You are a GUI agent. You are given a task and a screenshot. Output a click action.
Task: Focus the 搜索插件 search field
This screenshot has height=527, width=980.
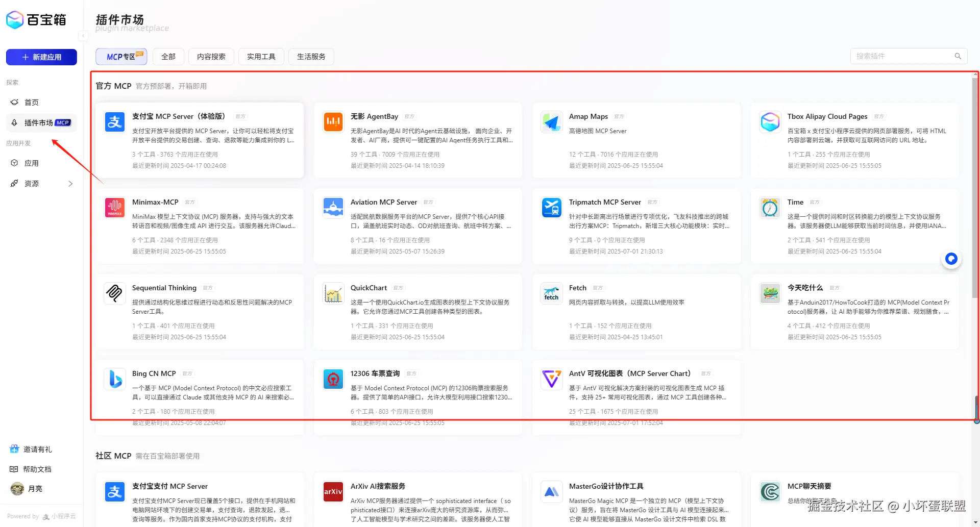coord(909,56)
